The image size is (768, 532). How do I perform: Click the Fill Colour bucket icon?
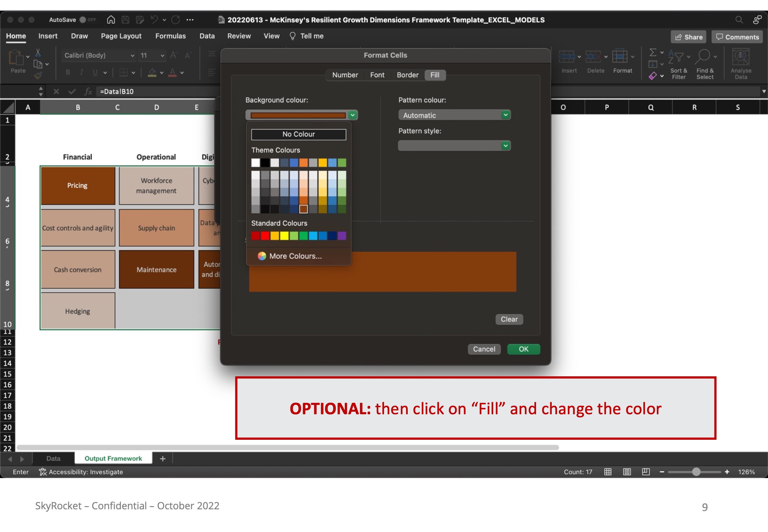tap(152, 73)
